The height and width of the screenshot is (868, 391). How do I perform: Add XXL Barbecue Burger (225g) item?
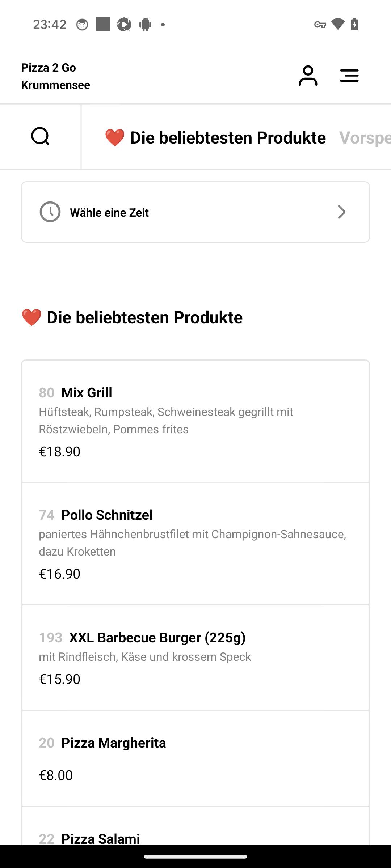(x=195, y=658)
